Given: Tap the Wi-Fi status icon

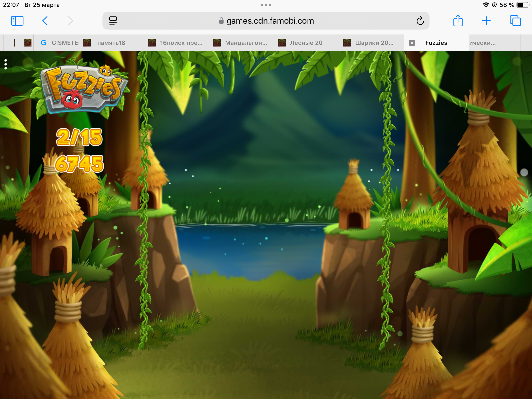Looking at the screenshot, I should click(486, 5).
